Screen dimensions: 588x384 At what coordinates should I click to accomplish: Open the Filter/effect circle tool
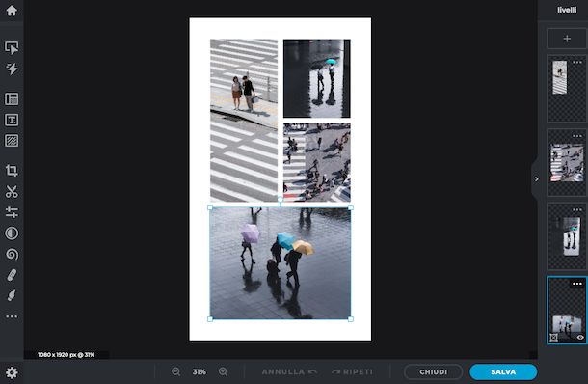click(x=12, y=233)
